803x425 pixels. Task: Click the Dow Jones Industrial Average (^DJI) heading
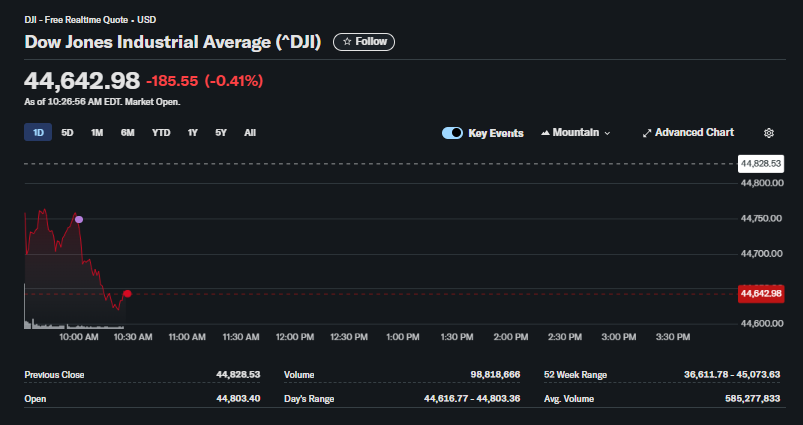[173, 42]
